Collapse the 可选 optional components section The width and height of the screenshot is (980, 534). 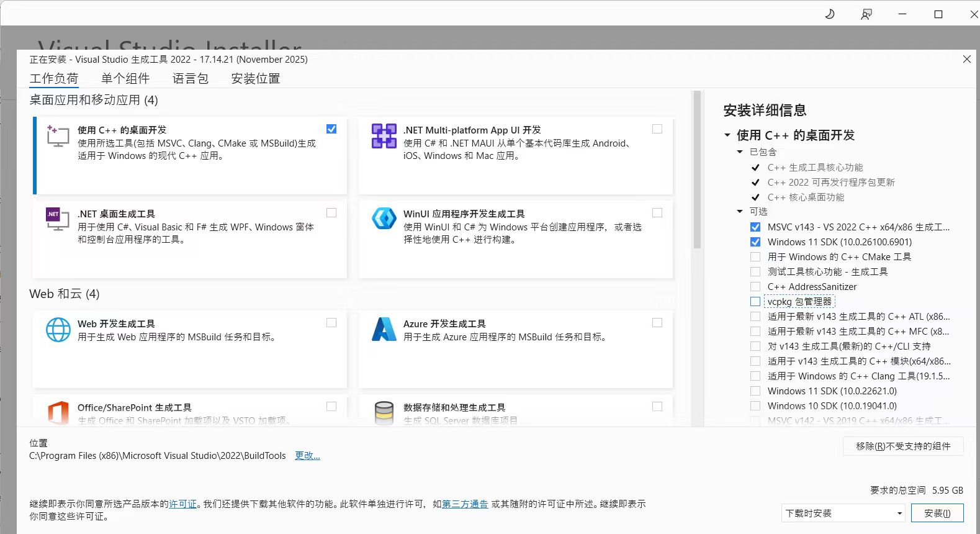click(x=740, y=212)
